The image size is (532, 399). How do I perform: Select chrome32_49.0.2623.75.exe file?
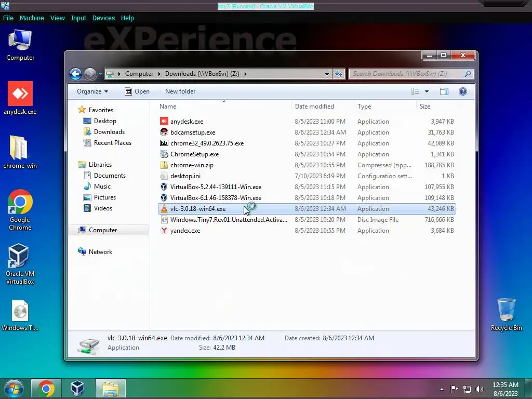(307, 143)
